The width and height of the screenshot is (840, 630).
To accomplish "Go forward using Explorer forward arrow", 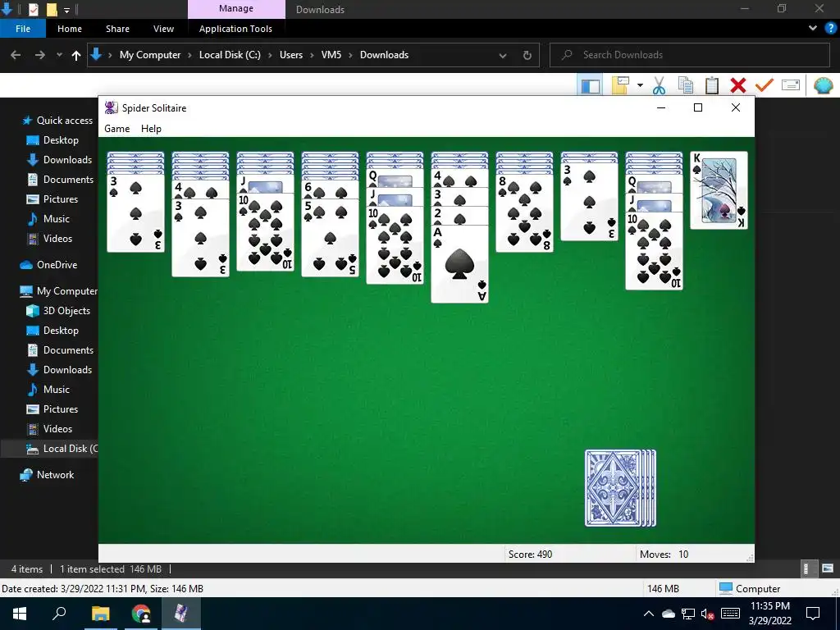I will 39,55.
